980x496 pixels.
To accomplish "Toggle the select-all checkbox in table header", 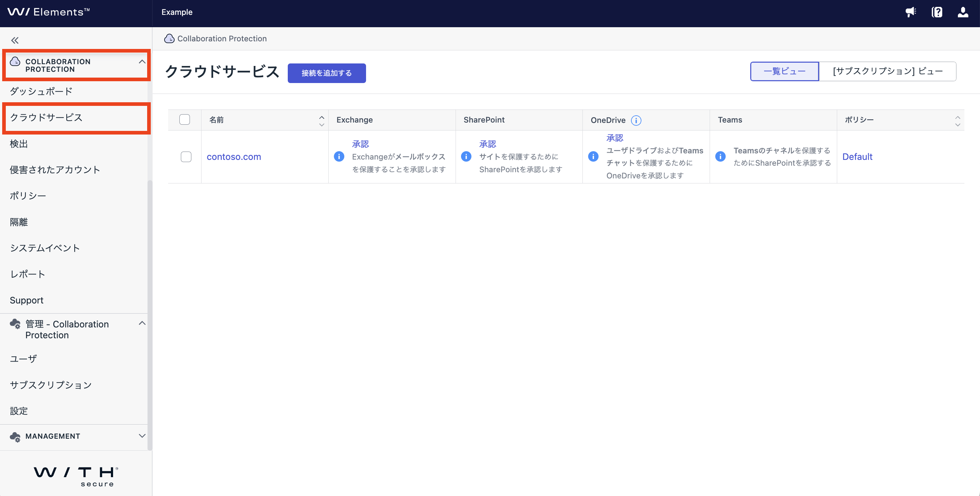I will coord(184,120).
